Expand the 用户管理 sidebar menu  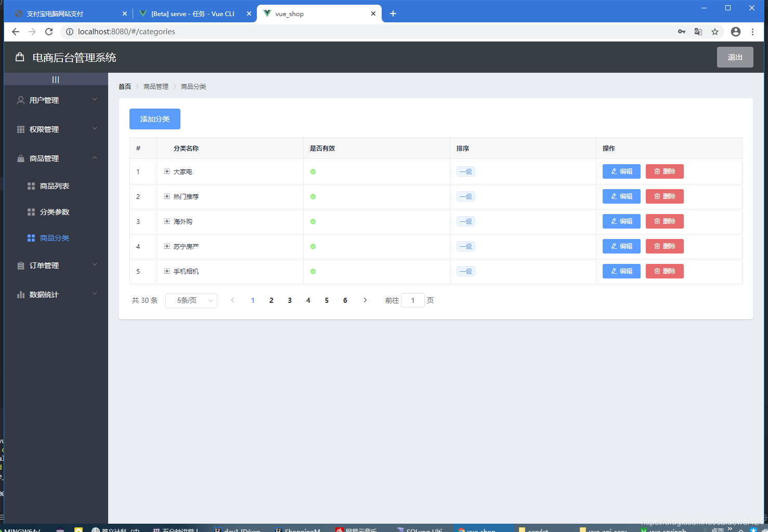56,100
